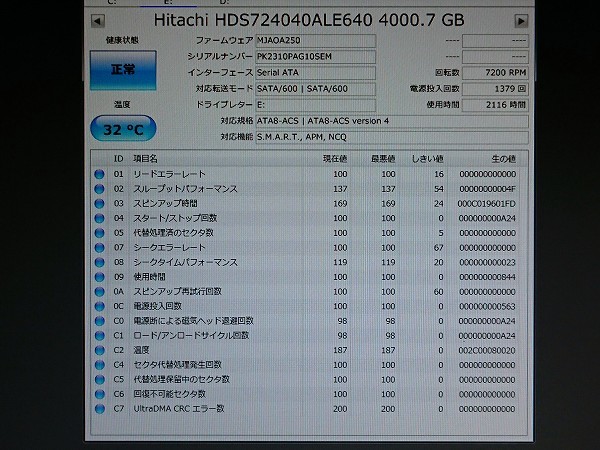Click raw value 00000000023
Screen dimensions: 600x450
487,262
